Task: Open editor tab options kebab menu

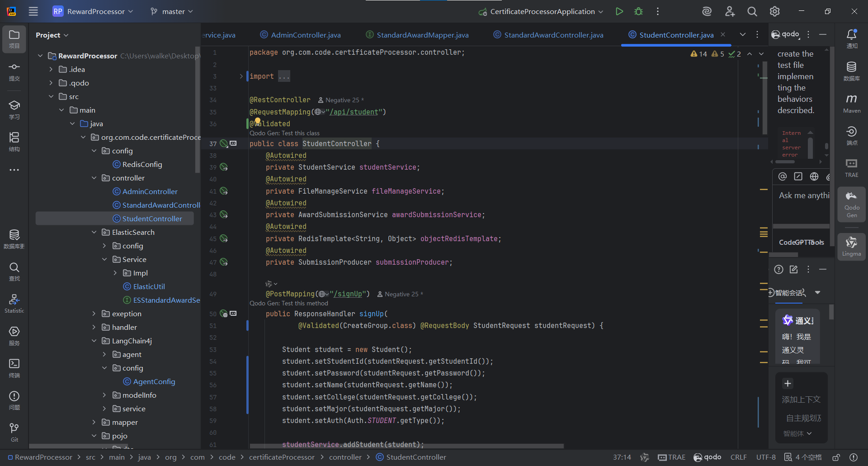Action: pyautogui.click(x=757, y=34)
